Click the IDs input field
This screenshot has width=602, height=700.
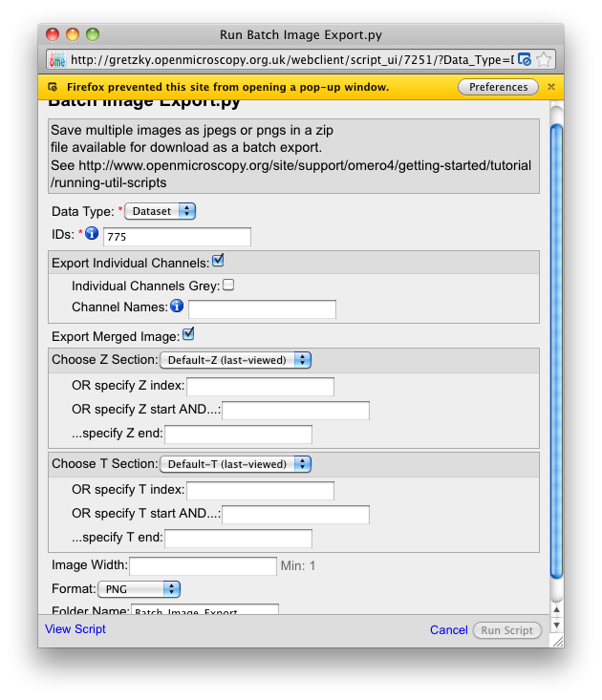point(177,237)
